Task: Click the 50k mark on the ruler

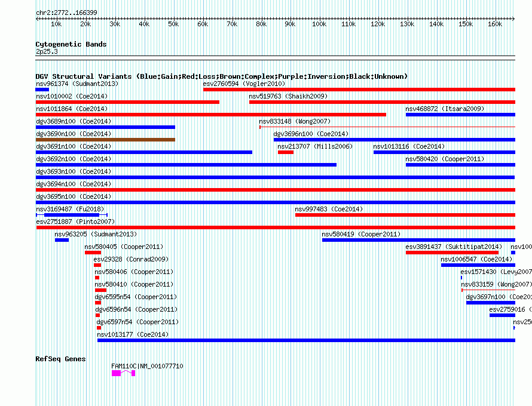Action: pos(173,24)
